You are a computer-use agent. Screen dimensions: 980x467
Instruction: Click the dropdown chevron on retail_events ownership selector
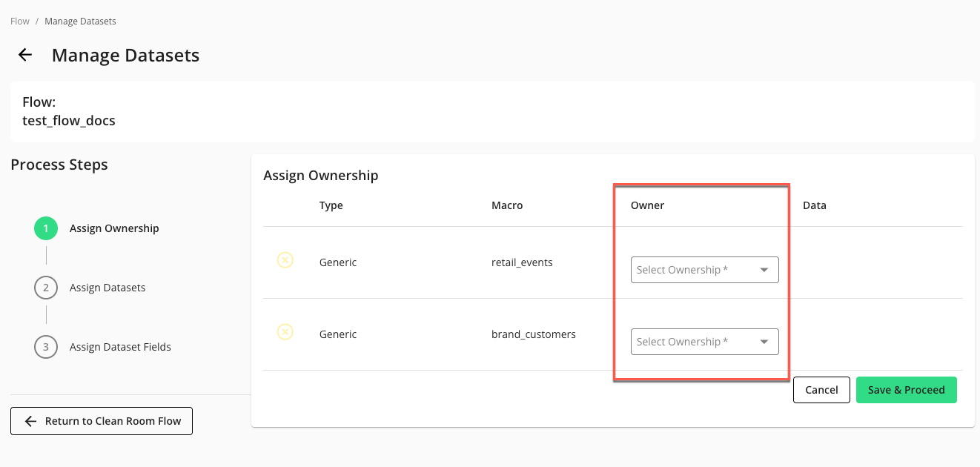pos(764,270)
